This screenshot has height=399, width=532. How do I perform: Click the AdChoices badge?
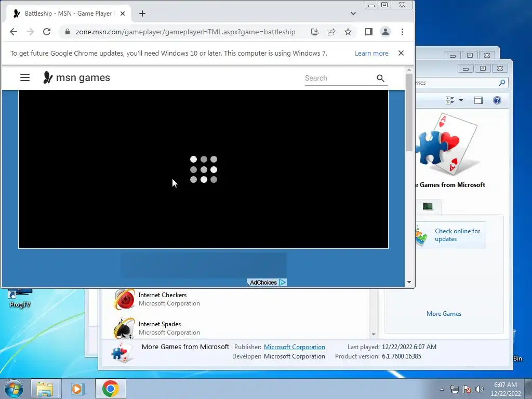click(267, 282)
